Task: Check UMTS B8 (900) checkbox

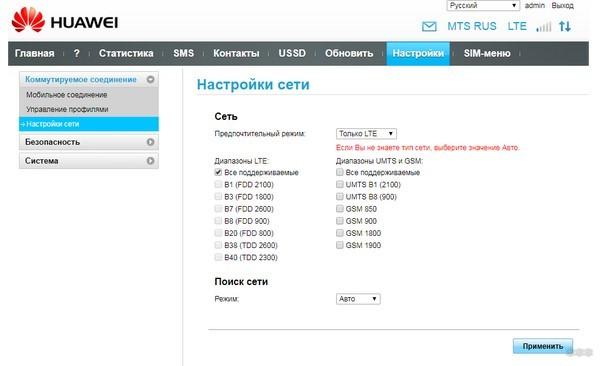Action: click(339, 197)
